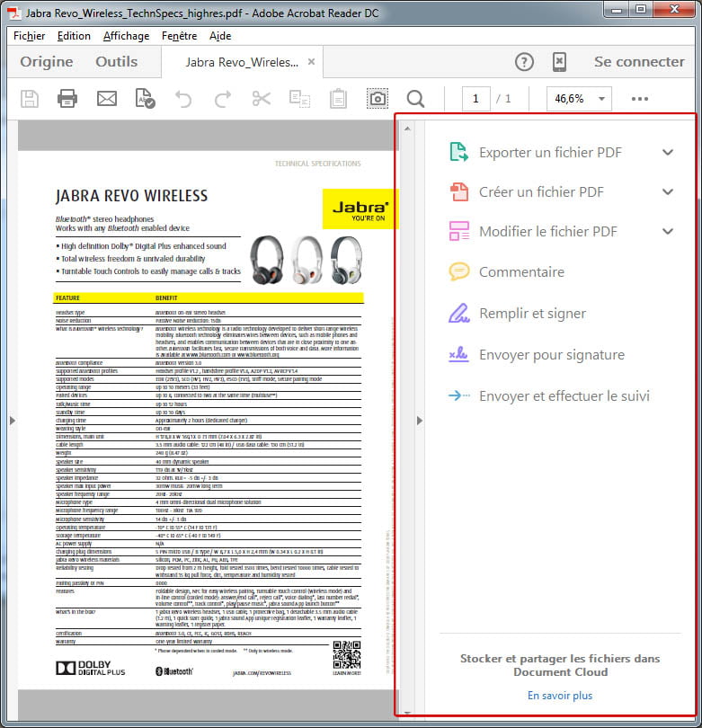Open the En savoir plus link
Viewport: 702px width, 728px height.
click(x=560, y=696)
